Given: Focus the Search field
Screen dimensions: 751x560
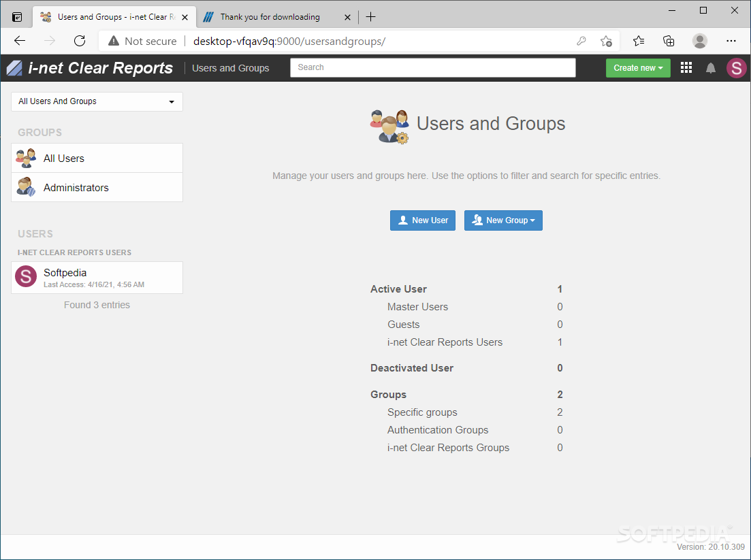Looking at the screenshot, I should click(x=432, y=67).
